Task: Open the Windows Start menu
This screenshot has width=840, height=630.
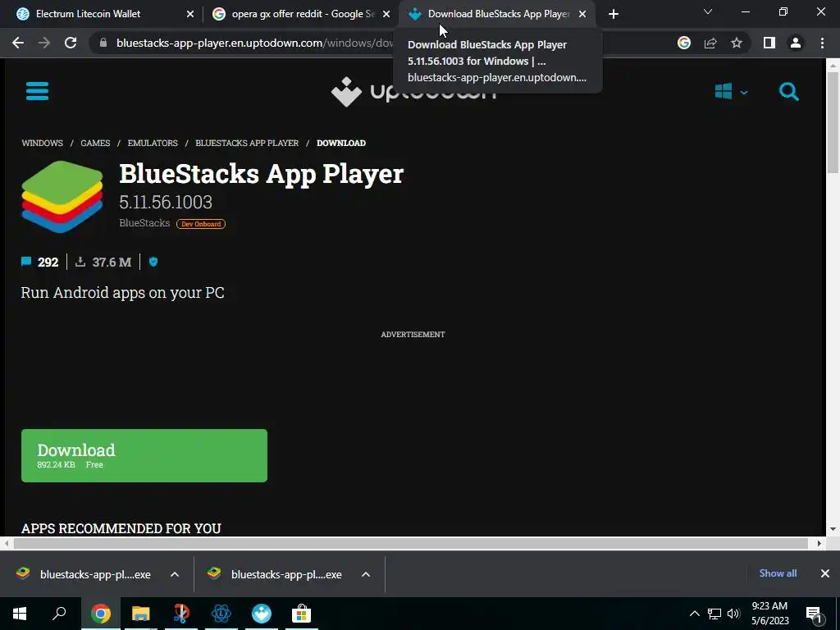Action: click(x=20, y=614)
